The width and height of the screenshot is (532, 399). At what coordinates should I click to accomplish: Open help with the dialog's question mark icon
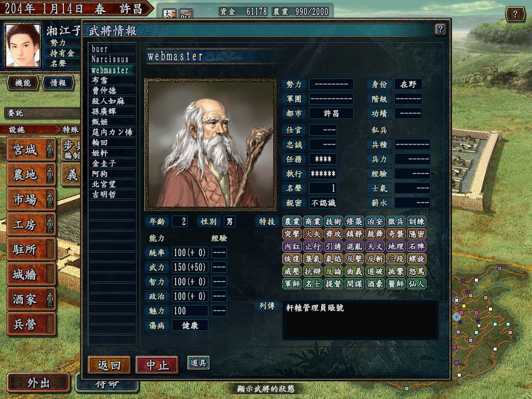[440, 29]
